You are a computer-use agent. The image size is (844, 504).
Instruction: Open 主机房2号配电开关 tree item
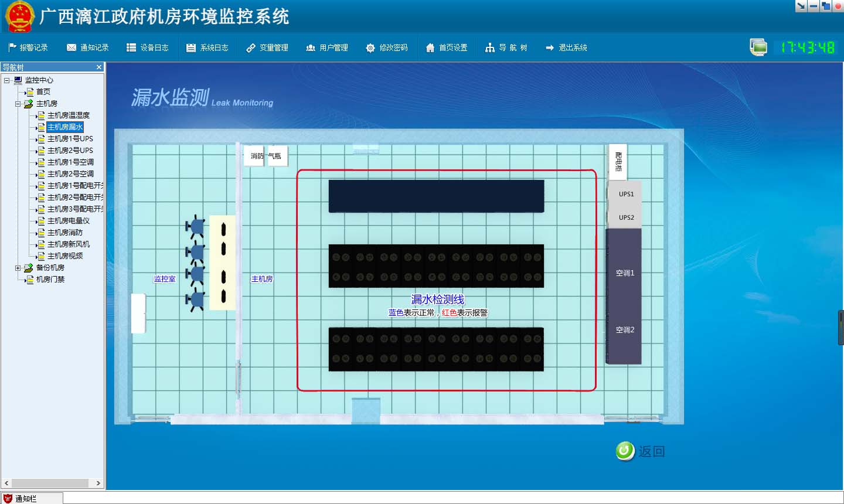[x=75, y=197]
